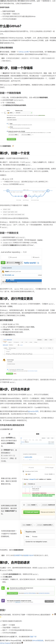Click the 什么是GitHub? heading
This screenshot has height=644, width=56.
(11, 26)
